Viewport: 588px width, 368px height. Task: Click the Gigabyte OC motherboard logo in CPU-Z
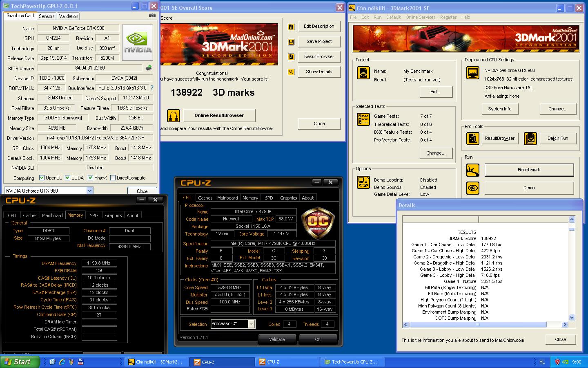[318, 223]
